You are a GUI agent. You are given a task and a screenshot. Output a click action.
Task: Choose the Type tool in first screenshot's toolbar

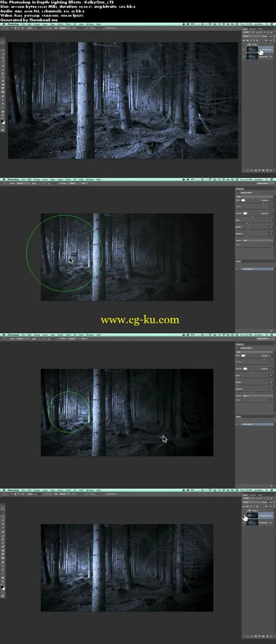point(3,100)
